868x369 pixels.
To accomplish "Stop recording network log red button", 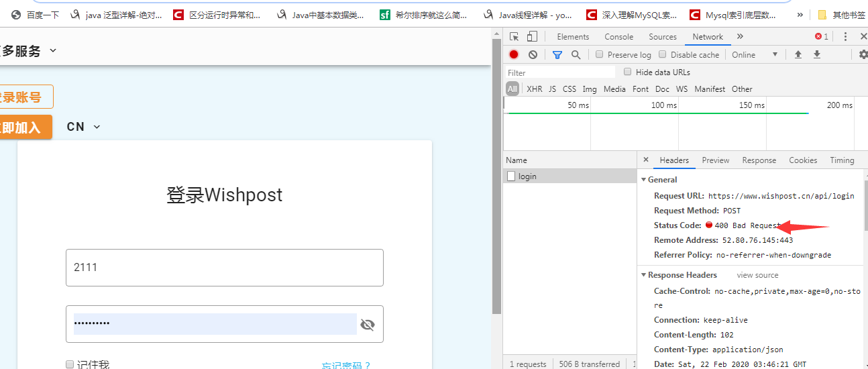I will tap(514, 55).
